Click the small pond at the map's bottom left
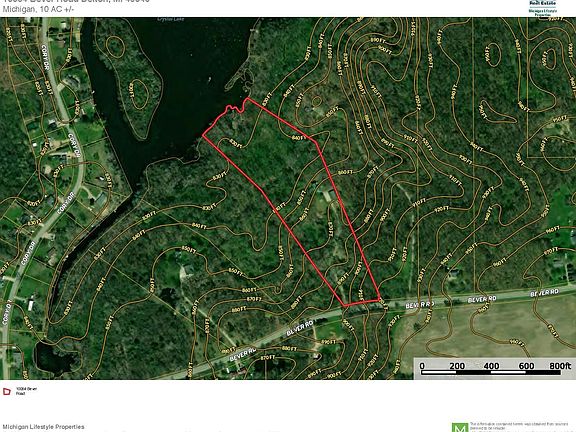576x432 pixels. coord(55,356)
